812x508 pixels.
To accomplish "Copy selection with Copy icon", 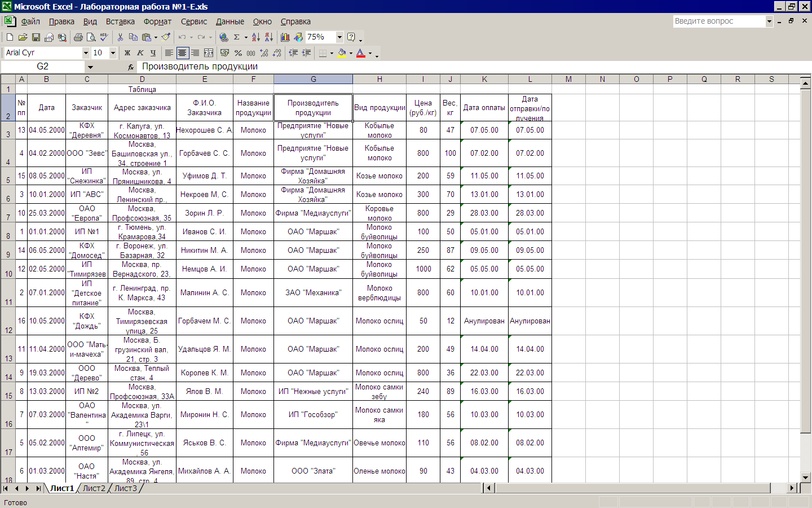I will 133,37.
